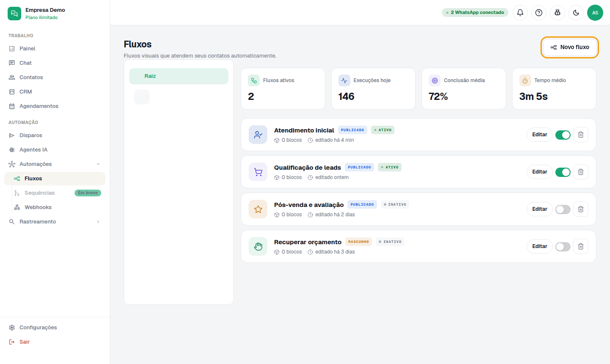Create a flow with Novo fluxo button
The height and width of the screenshot is (364, 610).
click(x=570, y=47)
